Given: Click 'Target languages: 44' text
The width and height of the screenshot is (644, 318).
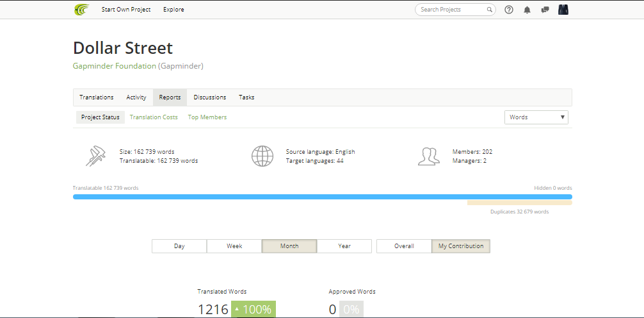Looking at the screenshot, I should pos(314,161).
